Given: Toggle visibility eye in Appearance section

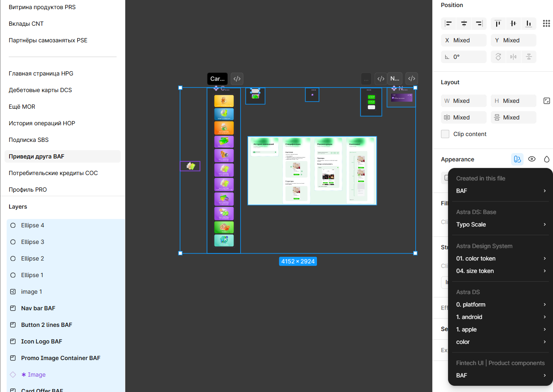Looking at the screenshot, I should pos(532,159).
